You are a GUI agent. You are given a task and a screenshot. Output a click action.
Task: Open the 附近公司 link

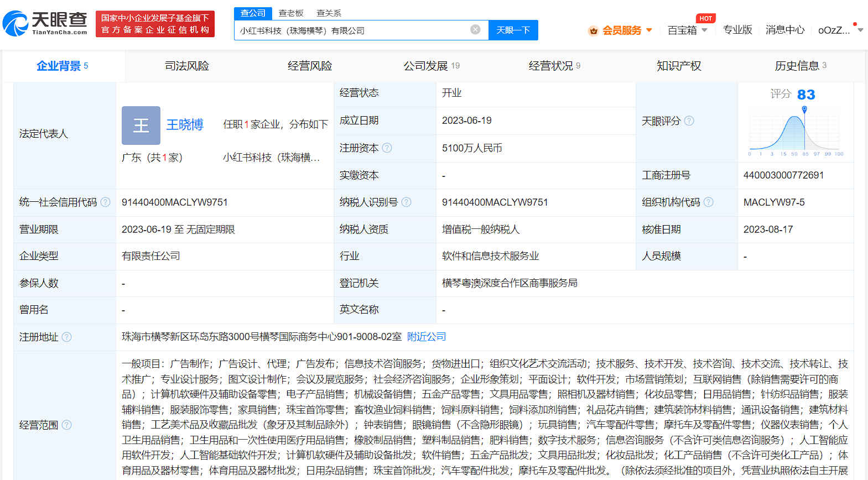[426, 337]
